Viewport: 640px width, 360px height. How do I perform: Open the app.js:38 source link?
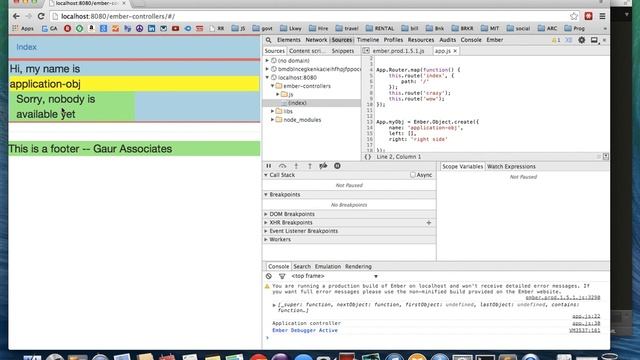[586, 323]
